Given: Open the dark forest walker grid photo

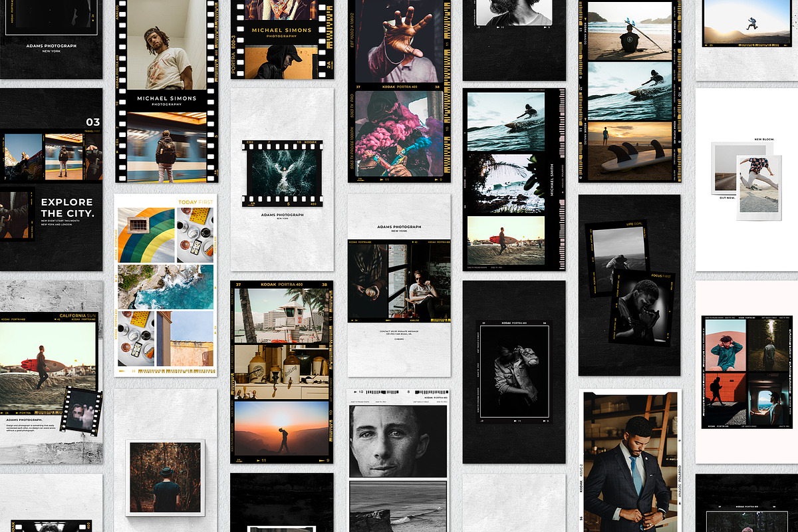Looking at the screenshot, I should pos(769,344).
